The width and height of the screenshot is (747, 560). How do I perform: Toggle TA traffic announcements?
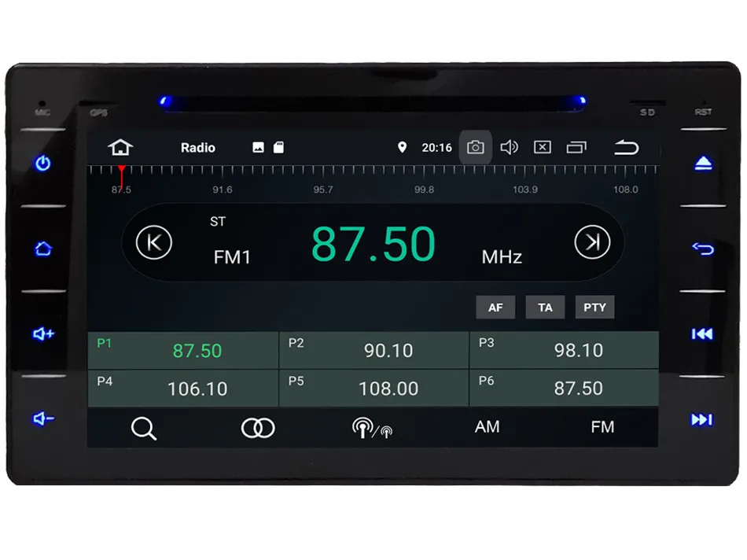[x=545, y=307]
